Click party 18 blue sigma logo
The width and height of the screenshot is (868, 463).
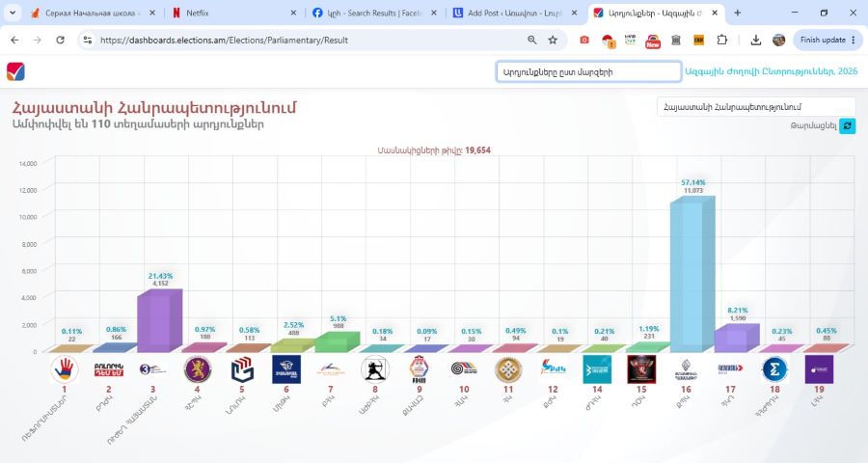(x=774, y=369)
